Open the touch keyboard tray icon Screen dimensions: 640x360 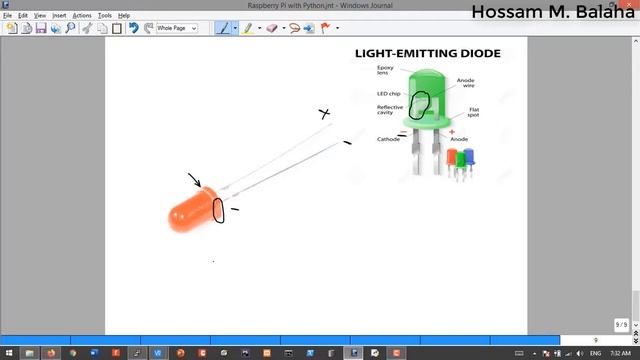(519, 353)
